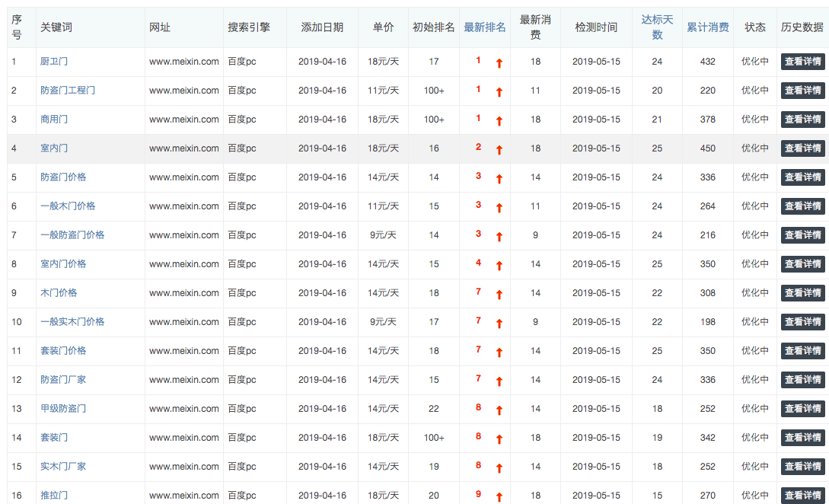Click unit price 11元/天 for 防盗门工程门
This screenshot has width=829, height=504.
pos(384,91)
